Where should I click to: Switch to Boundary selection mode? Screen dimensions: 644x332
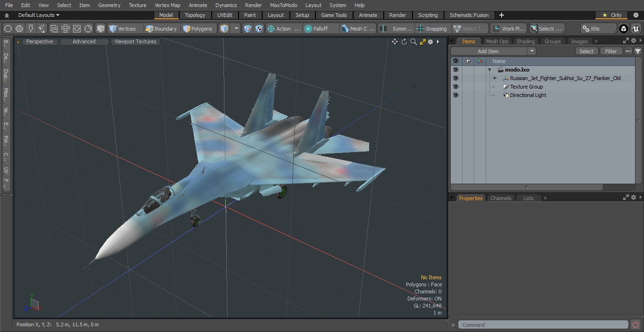(162, 29)
